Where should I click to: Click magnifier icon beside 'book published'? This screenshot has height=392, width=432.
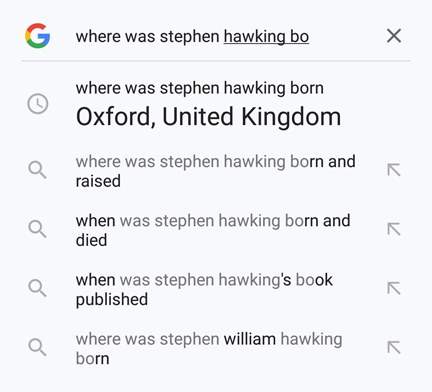click(x=37, y=288)
